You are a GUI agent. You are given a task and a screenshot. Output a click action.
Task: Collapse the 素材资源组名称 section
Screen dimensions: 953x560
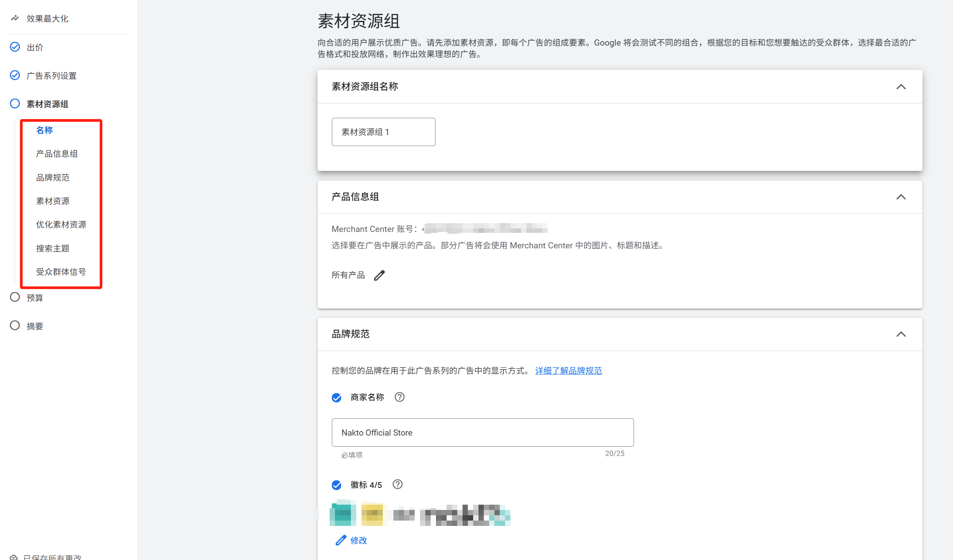(x=901, y=87)
